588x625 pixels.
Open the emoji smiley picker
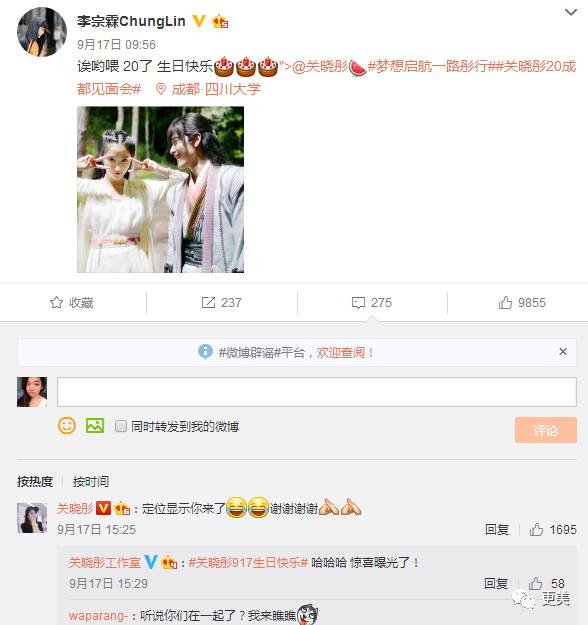click(x=67, y=426)
